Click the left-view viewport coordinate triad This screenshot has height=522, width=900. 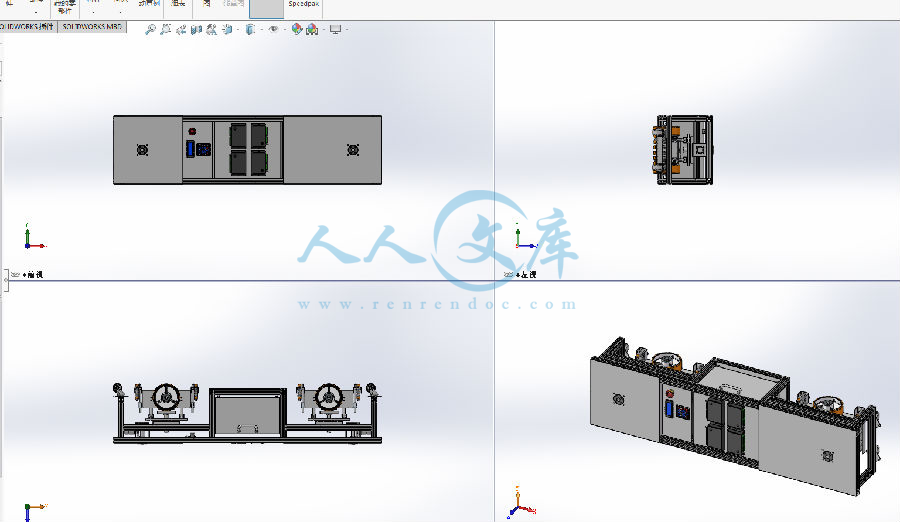[x=525, y=237]
